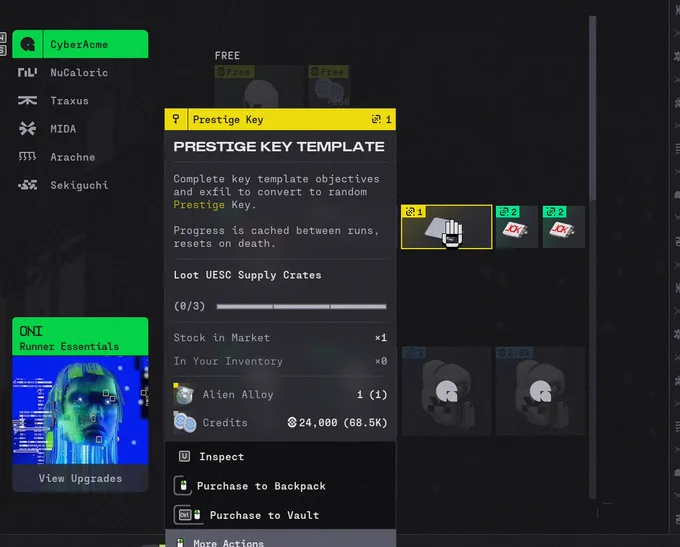Screen dimensions: 680x547
Task: Click the Traxus logo icon
Action: point(27,101)
